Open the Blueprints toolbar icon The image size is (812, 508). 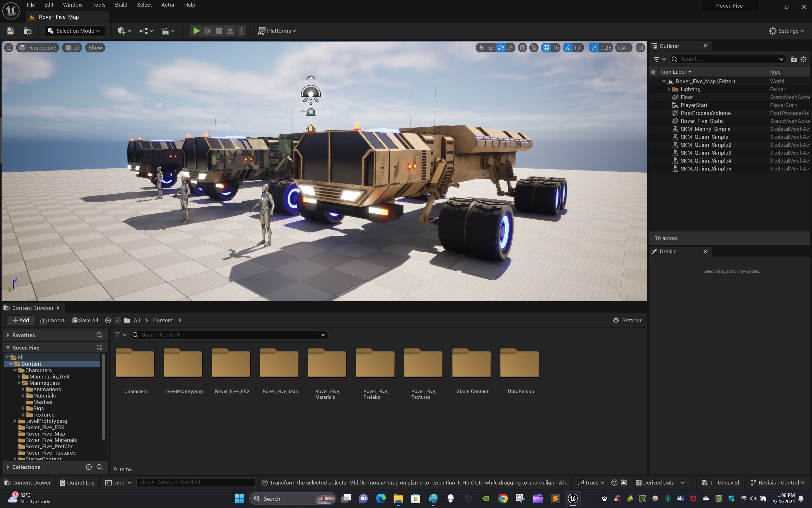coord(146,31)
